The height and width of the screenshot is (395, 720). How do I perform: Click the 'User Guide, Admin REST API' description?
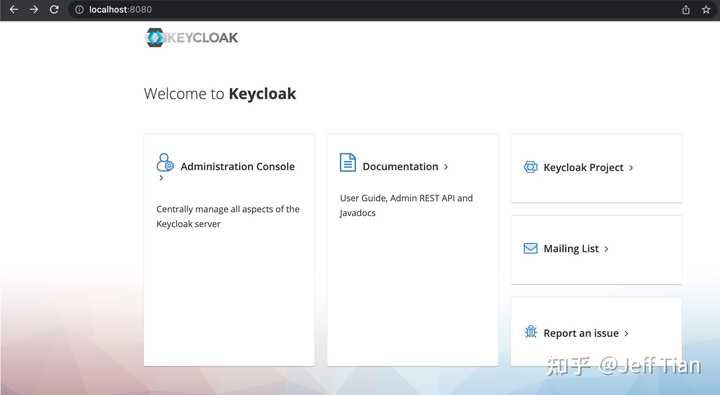406,205
